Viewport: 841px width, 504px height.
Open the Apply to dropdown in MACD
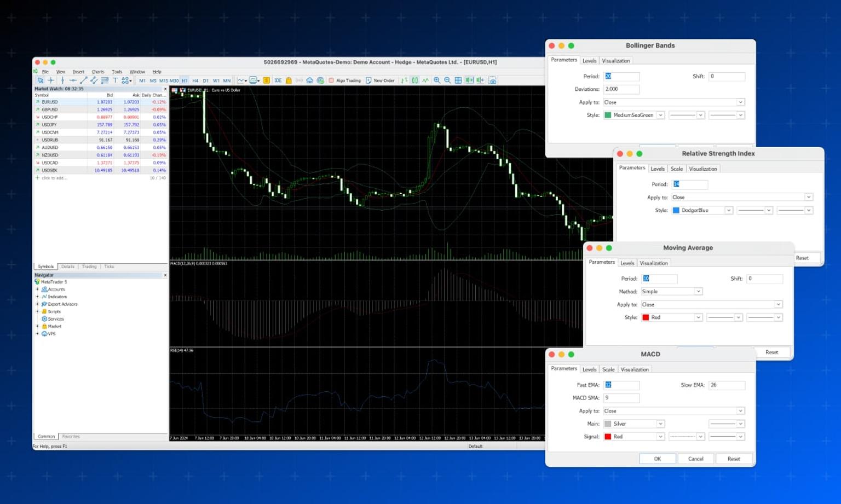pyautogui.click(x=674, y=411)
